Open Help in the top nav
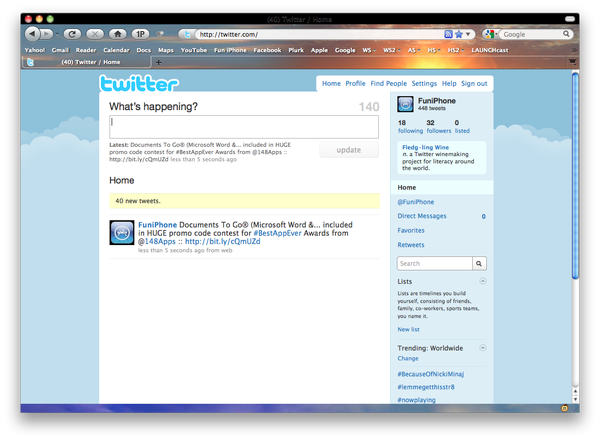Image resolution: width=600 pixels, height=441 pixels. point(449,83)
